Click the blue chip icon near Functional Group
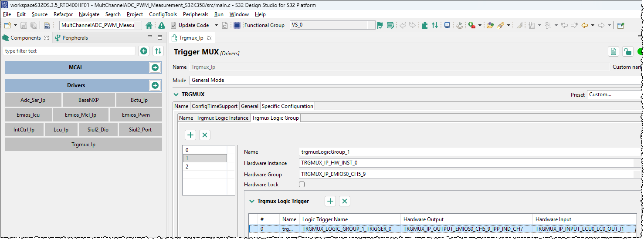 (237, 25)
